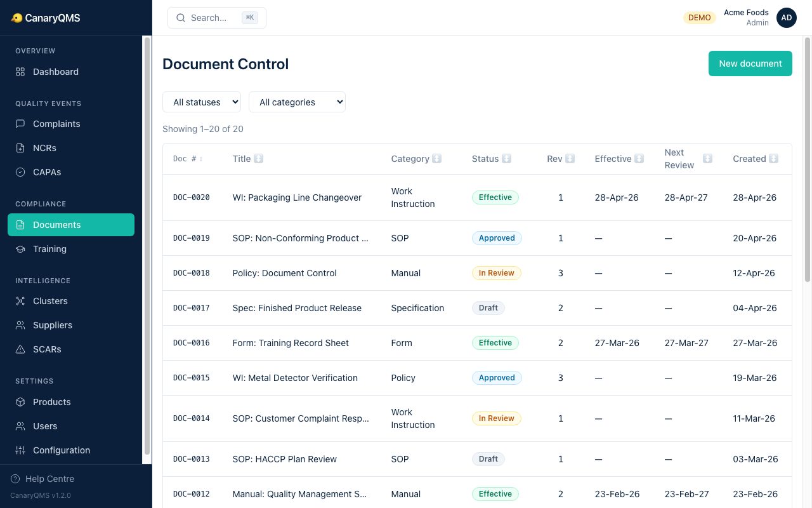This screenshot has height=508, width=812.
Task: Click Acme Foods Admin account label
Action: [746, 18]
